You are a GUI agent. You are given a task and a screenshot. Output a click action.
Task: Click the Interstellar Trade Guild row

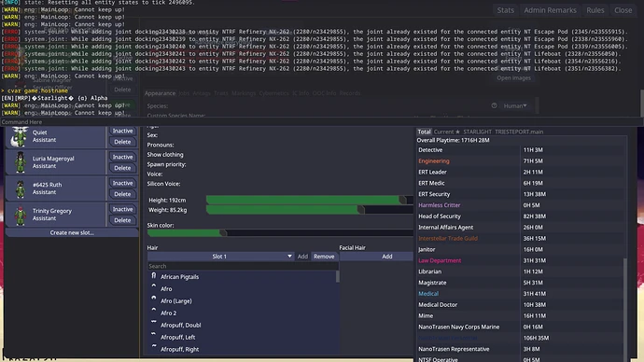pyautogui.click(x=520, y=239)
